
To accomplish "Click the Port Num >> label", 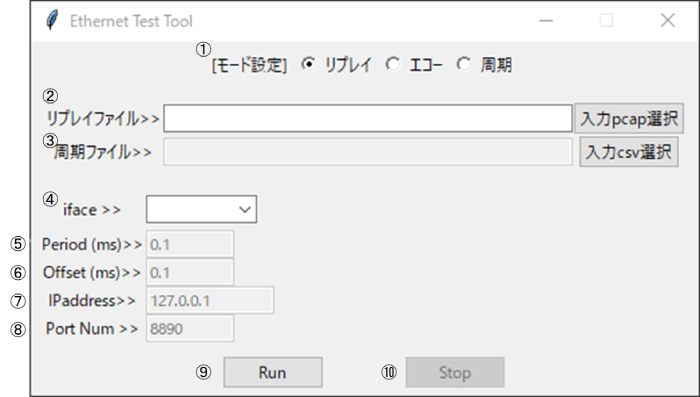I will [x=92, y=329].
